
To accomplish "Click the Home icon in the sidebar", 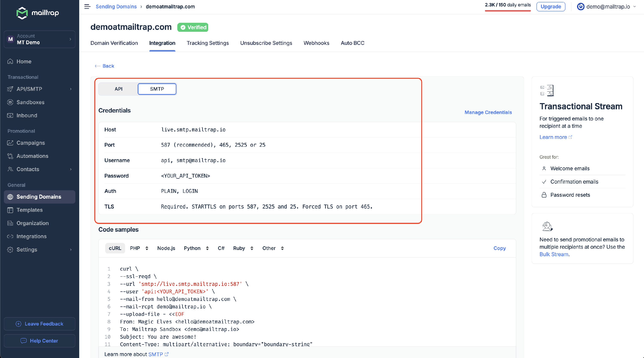I will coord(10,61).
